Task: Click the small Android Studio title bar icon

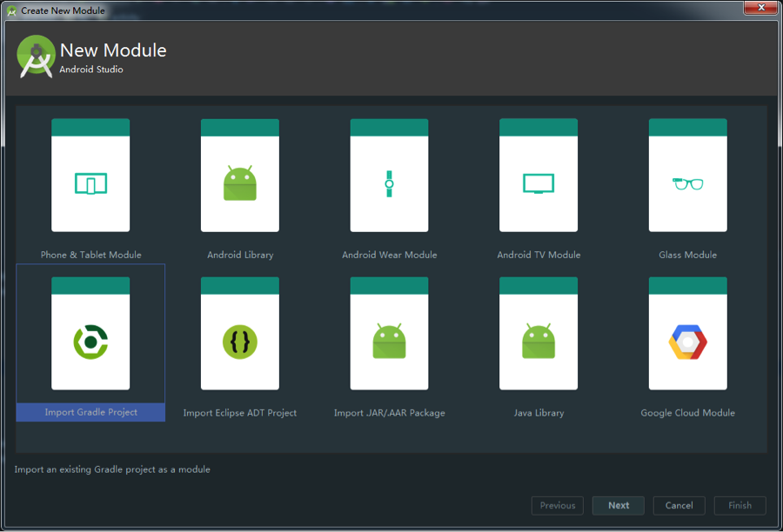Action: (11, 10)
